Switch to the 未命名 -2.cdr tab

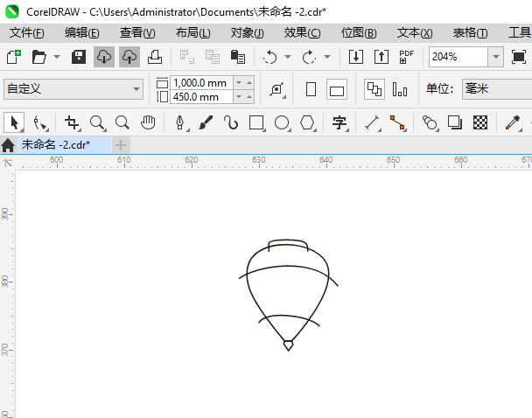64,145
